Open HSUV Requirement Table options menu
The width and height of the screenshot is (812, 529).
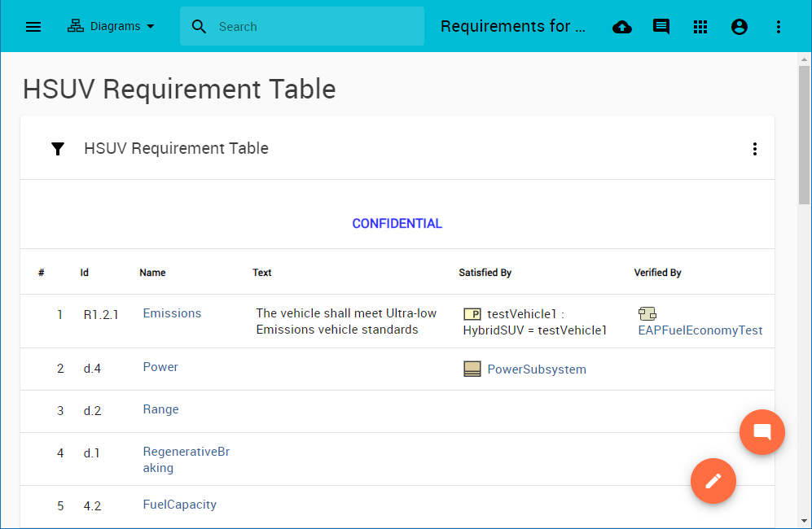755,149
